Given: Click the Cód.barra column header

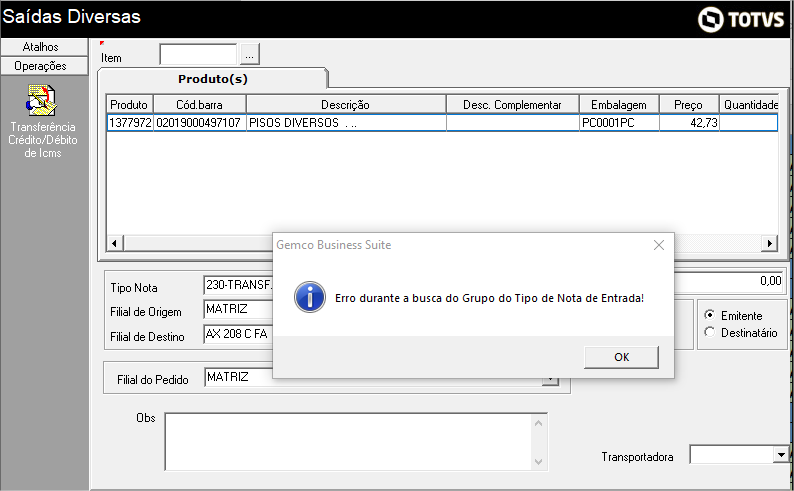Looking at the screenshot, I should pyautogui.click(x=200, y=104).
